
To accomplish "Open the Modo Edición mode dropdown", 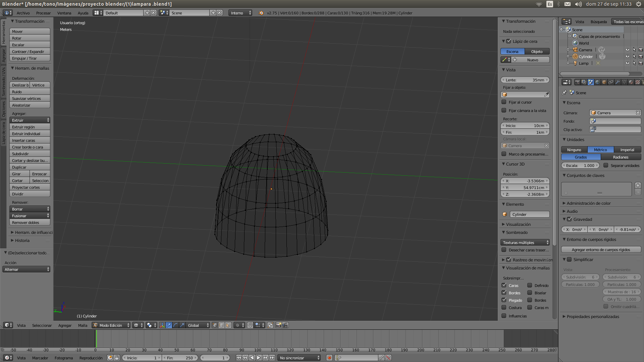I will 111,325.
